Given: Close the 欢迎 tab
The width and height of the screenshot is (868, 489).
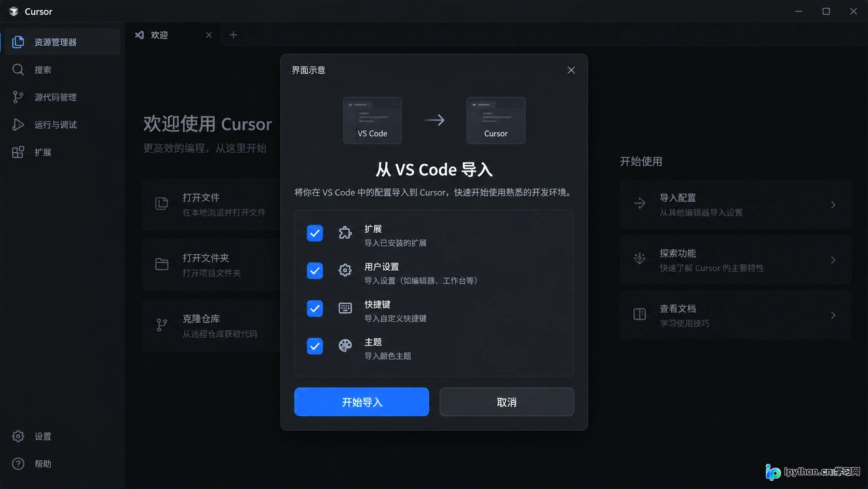Looking at the screenshot, I should click(x=209, y=35).
